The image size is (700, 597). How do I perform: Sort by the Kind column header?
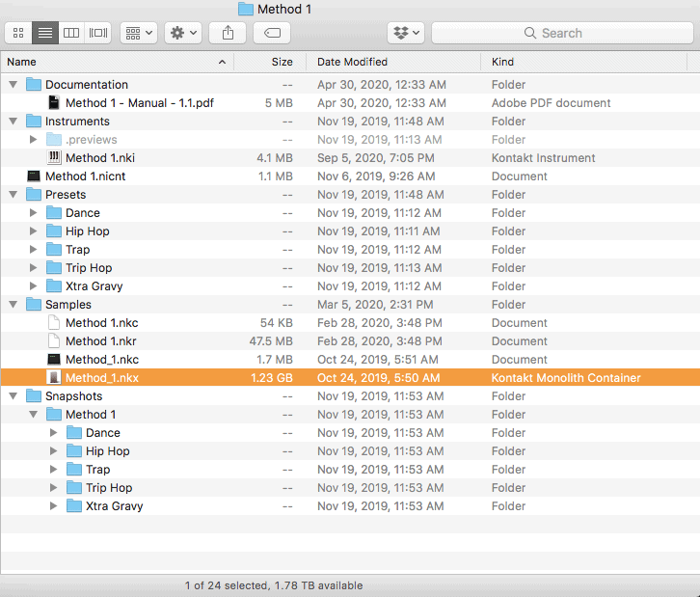[584, 62]
